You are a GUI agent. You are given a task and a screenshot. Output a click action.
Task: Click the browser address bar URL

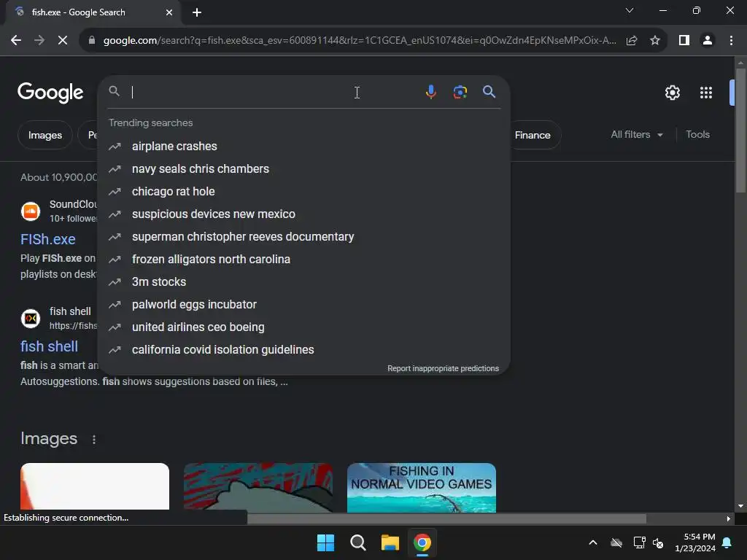(360, 41)
